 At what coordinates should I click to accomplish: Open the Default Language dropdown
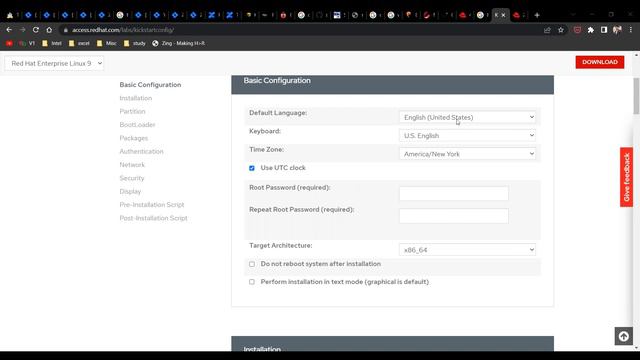pos(467,117)
